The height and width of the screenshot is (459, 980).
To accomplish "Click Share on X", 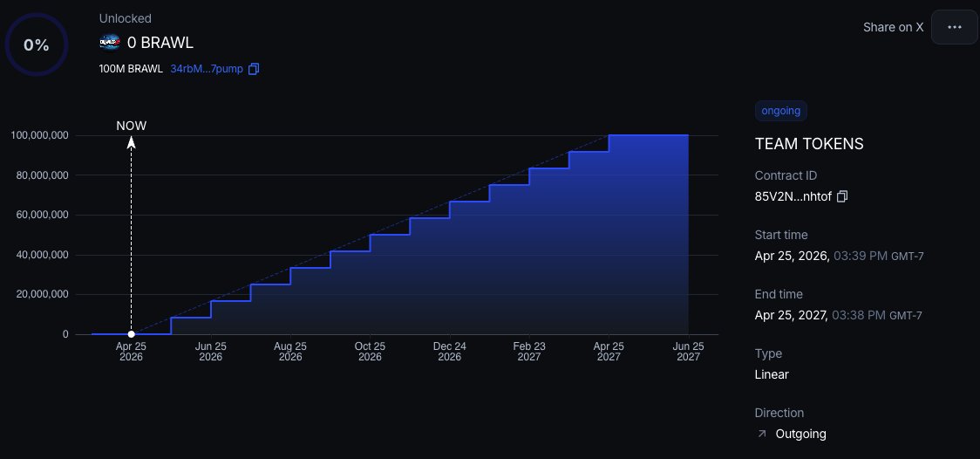I will click(893, 27).
